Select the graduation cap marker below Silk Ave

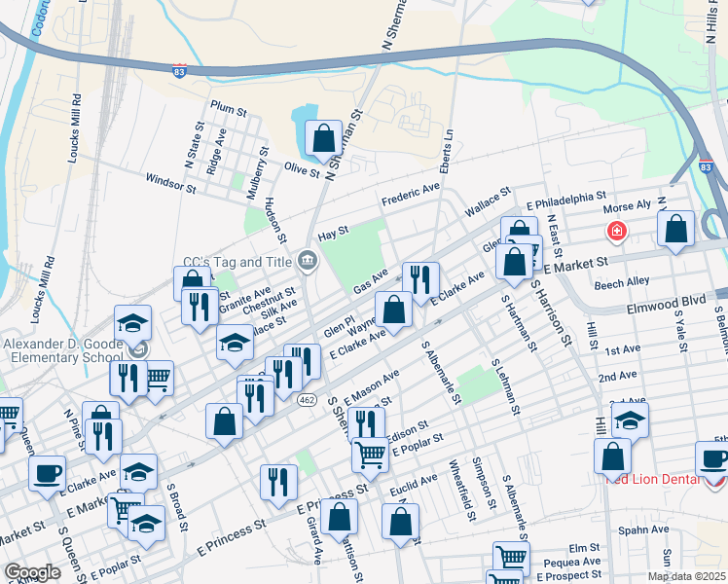tap(235, 346)
